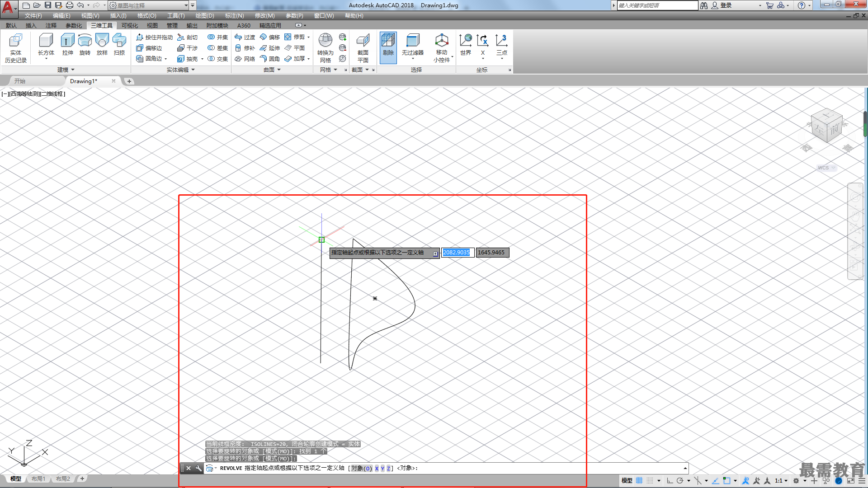This screenshot has height=488, width=868.
Task: Toggle grid display in status bar
Action: click(639, 481)
